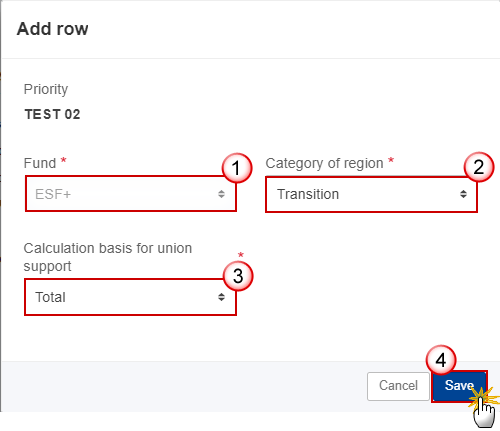
Task: Click the Calculation basis for union support label
Action: 108,257
